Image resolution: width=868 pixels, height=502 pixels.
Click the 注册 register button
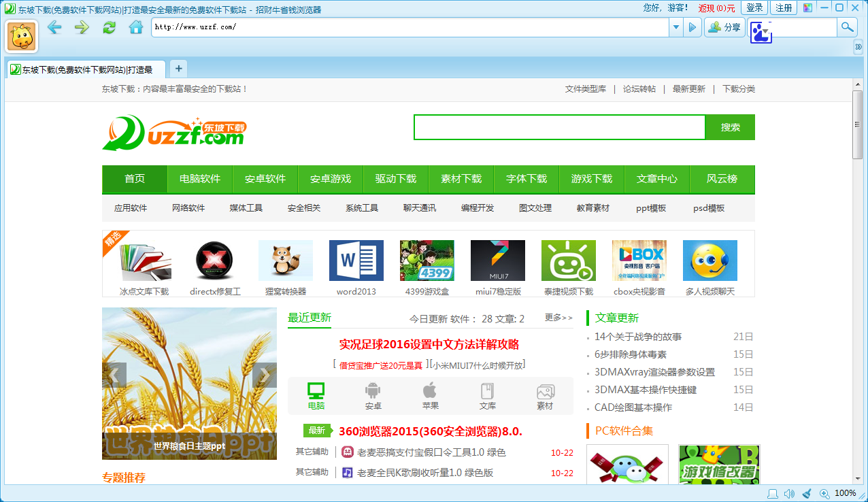(784, 7)
